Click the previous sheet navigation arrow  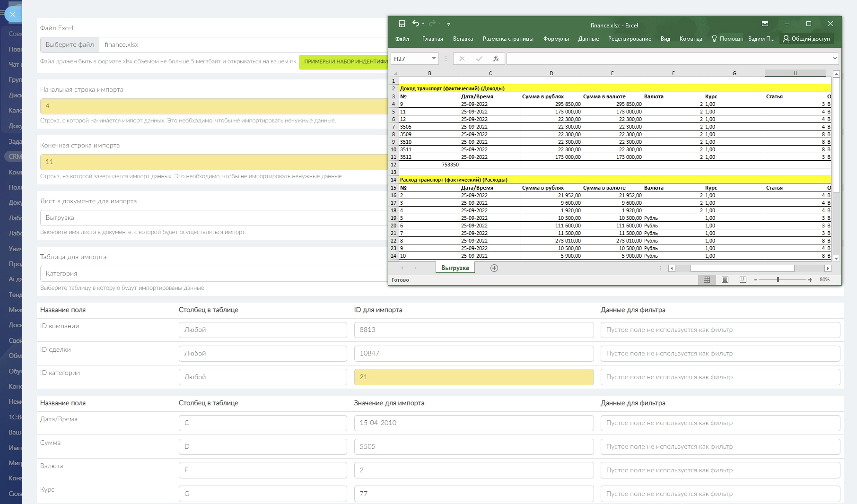402,268
